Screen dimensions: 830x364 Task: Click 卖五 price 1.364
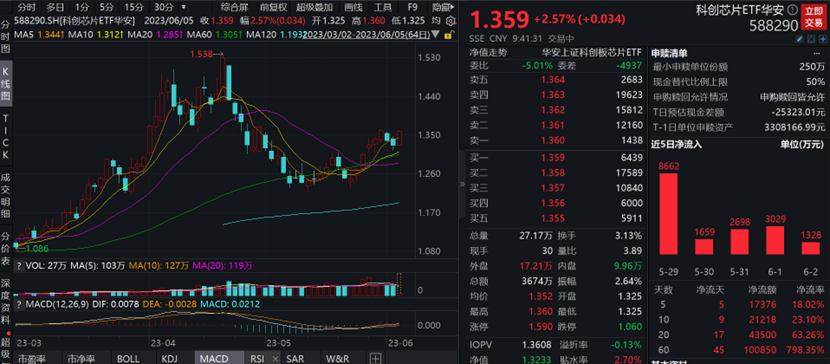pyautogui.click(x=553, y=80)
